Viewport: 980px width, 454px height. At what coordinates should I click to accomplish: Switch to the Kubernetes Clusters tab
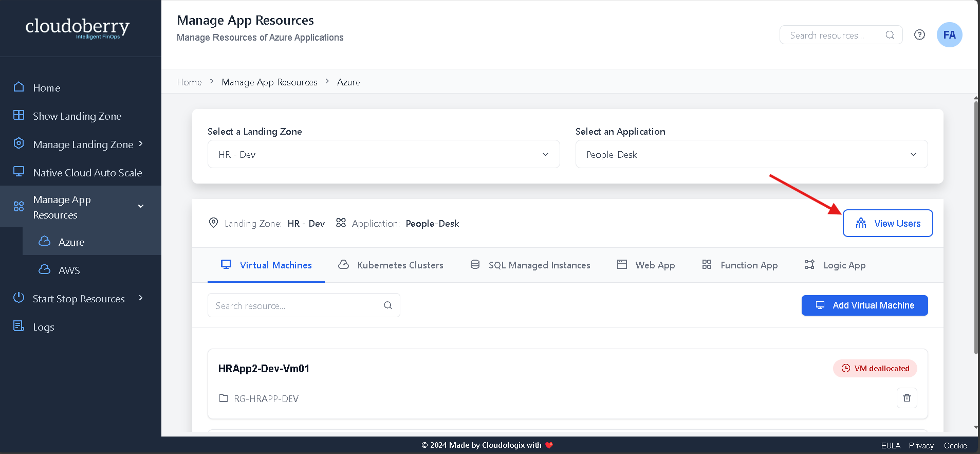coord(391,265)
